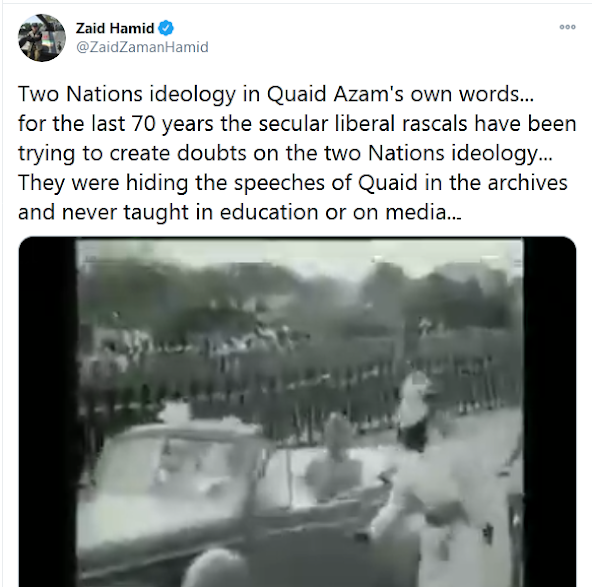The image size is (592, 587).
Task: Open the "Zaid Hamid" display name link
Action: coord(115,28)
